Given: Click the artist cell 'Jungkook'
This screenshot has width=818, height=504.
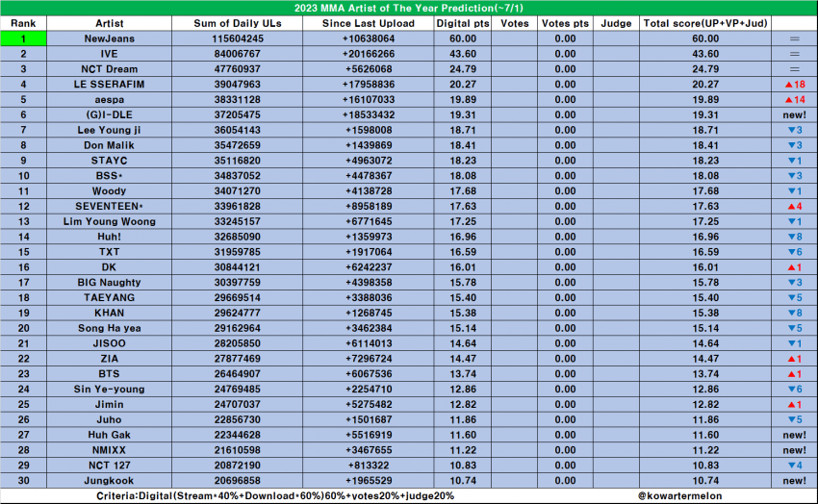Looking at the screenshot, I should tap(109, 480).
